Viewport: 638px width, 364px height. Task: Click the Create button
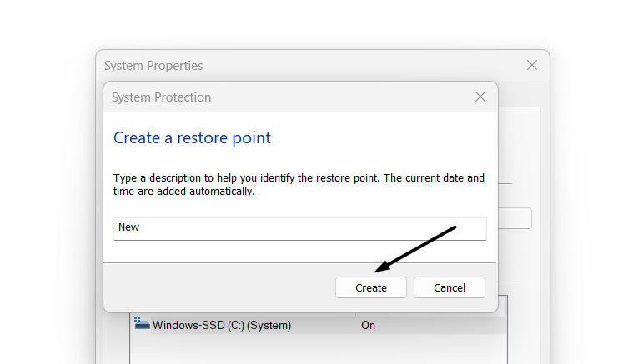(371, 287)
